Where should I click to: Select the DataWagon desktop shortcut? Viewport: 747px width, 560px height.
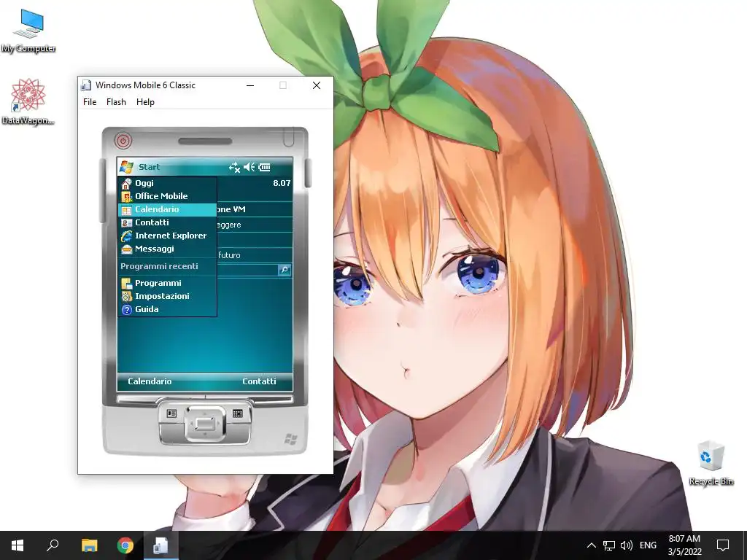pos(28,102)
